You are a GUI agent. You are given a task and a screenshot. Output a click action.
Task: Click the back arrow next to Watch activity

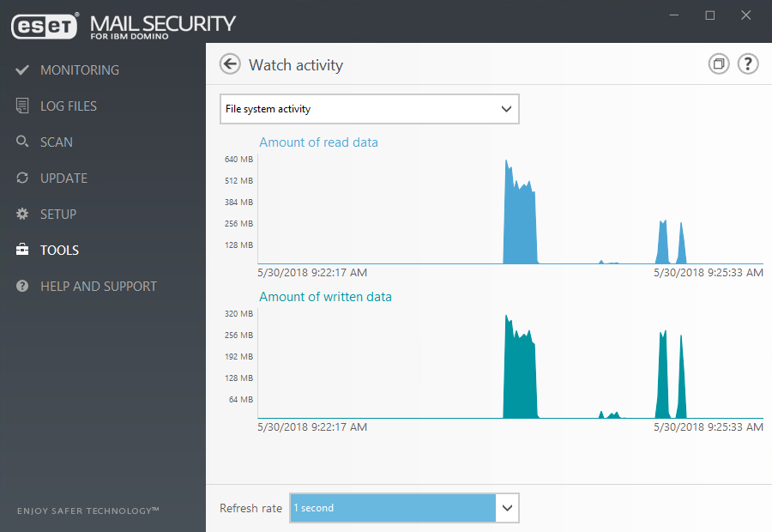click(x=230, y=64)
